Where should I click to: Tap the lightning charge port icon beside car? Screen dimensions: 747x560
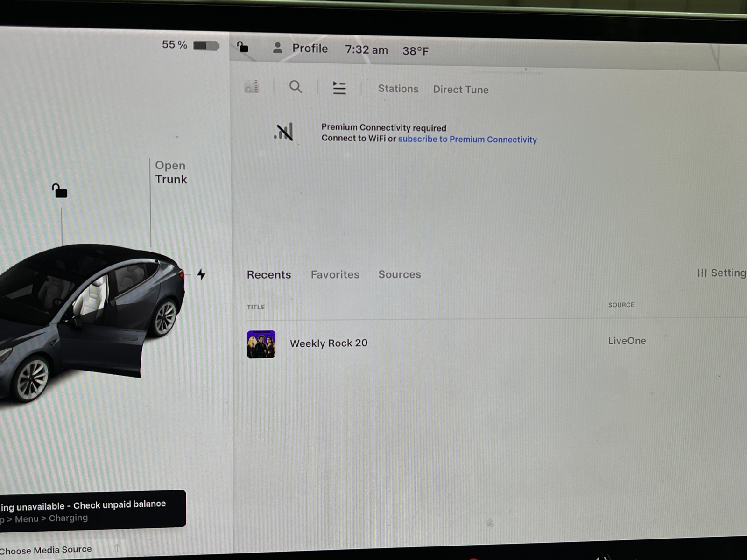point(201,275)
